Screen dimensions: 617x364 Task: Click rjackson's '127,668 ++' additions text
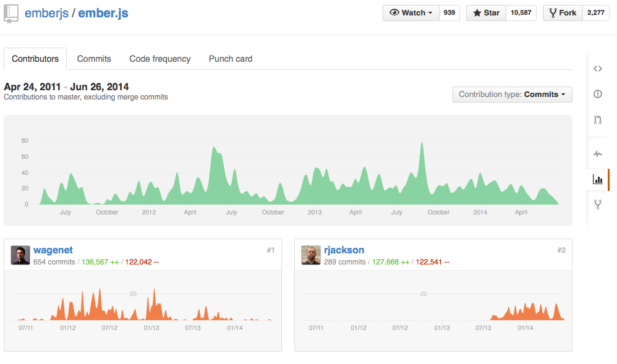391,262
